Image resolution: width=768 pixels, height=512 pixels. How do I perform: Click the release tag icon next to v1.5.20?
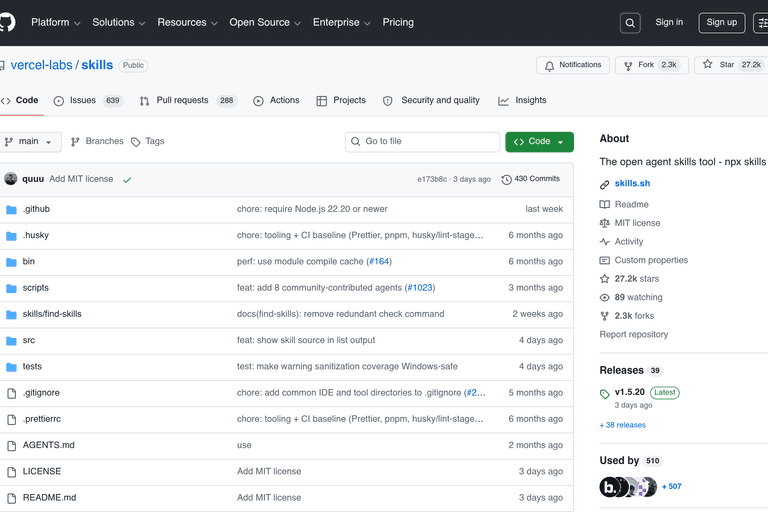click(604, 394)
